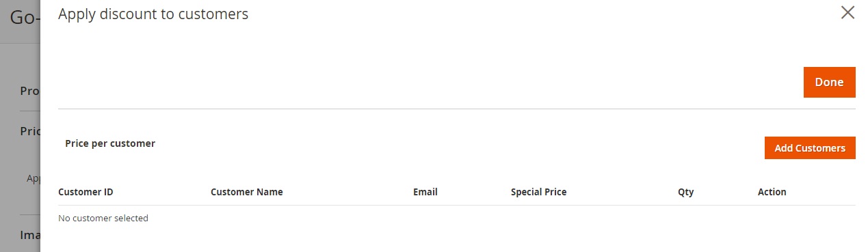
Task: Select the Customer ID column header
Action: [86, 192]
